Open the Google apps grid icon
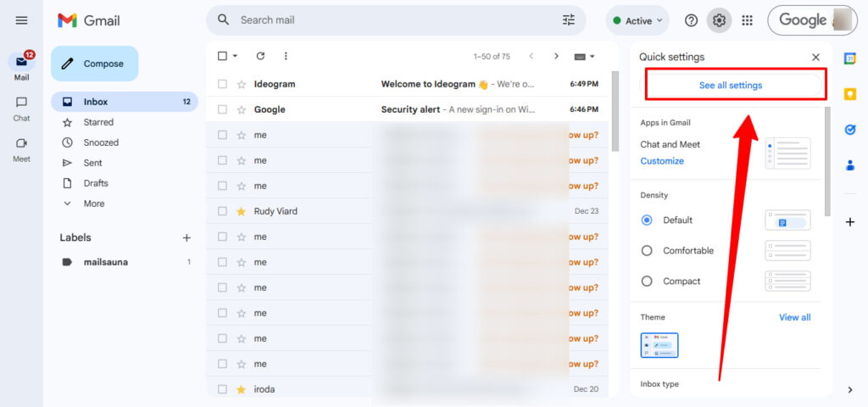Viewport: 868px width, 407px height. [x=747, y=20]
